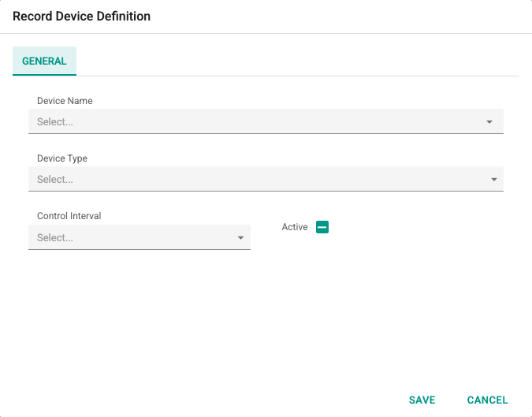Switch to the GENERAL tab

[x=44, y=61]
